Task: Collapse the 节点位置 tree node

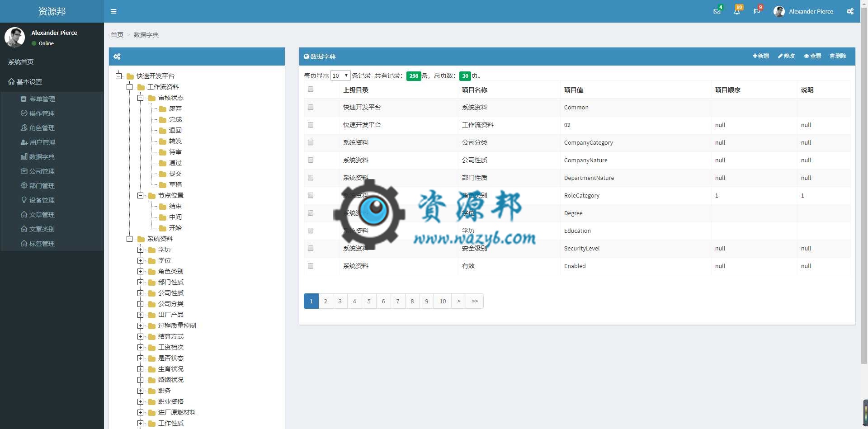Action: 141,195
